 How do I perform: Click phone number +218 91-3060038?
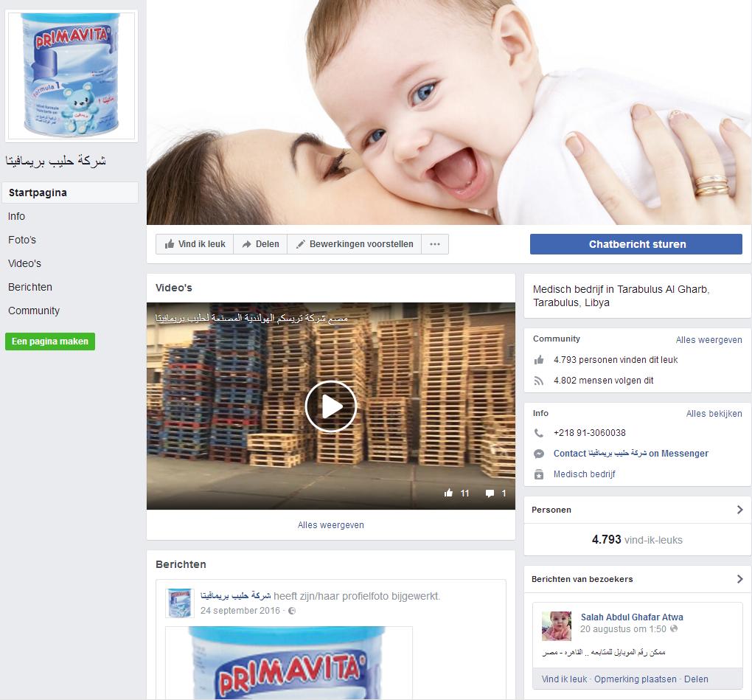pos(590,433)
